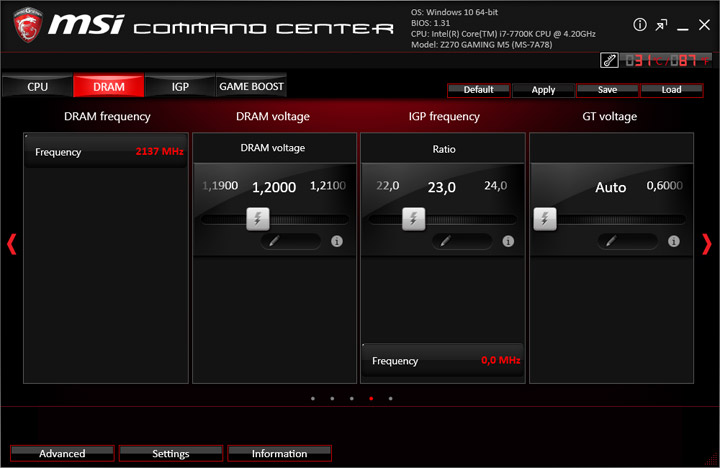Click the MSI dragon shield logo
This screenshot has width=720, height=468.
coord(28,25)
